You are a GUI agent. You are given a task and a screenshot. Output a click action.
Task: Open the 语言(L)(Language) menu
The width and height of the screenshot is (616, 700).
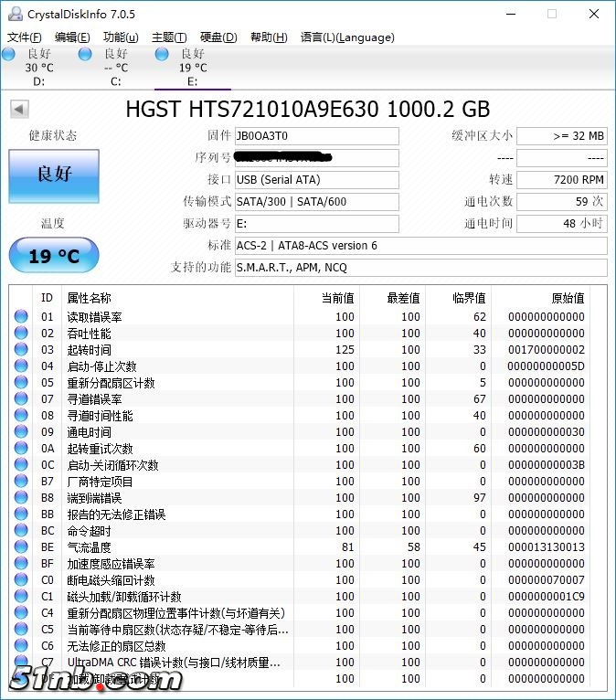[347, 37]
